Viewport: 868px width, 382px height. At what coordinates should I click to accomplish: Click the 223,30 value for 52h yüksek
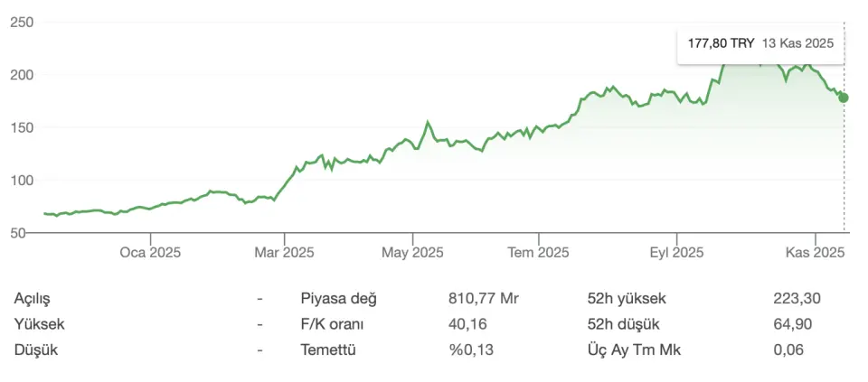[797, 298]
